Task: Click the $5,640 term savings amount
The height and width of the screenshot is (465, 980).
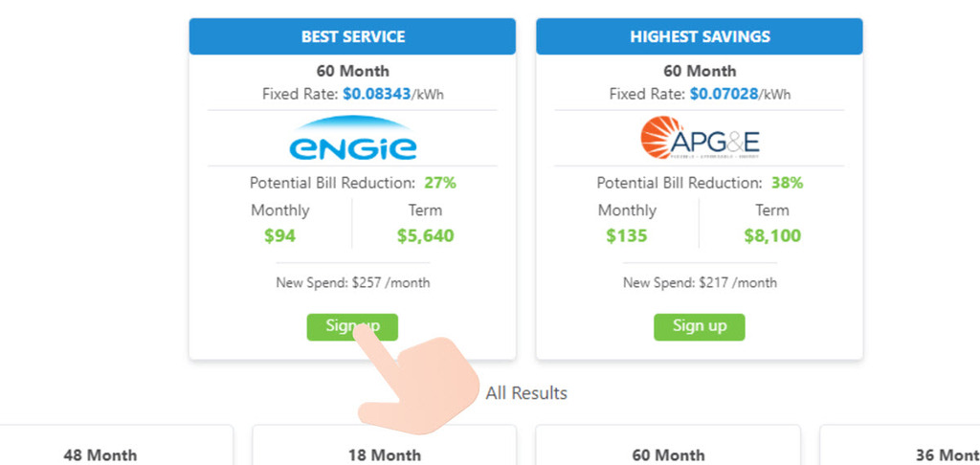Action: coord(425,235)
